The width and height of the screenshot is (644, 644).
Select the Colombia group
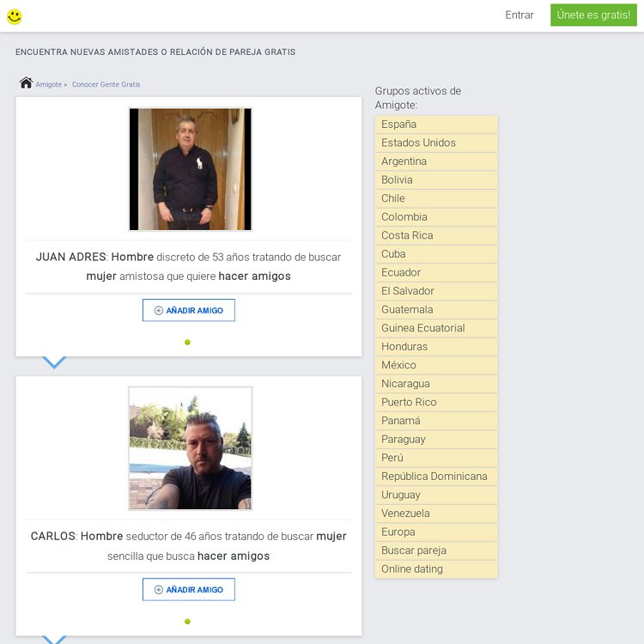(x=436, y=217)
